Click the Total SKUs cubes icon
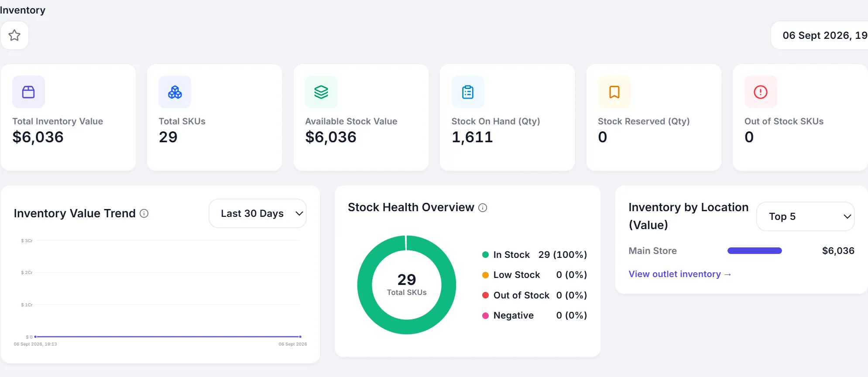Screen dimensions: 868x377 pos(175,92)
